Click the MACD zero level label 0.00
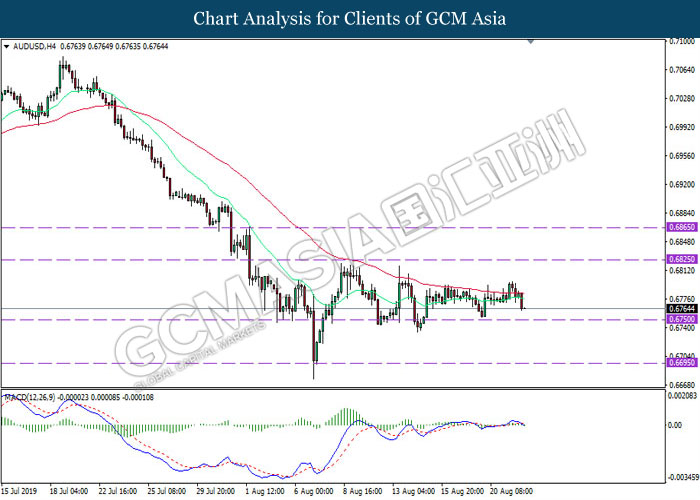Viewport: 700px width, 500px height. tap(675, 425)
